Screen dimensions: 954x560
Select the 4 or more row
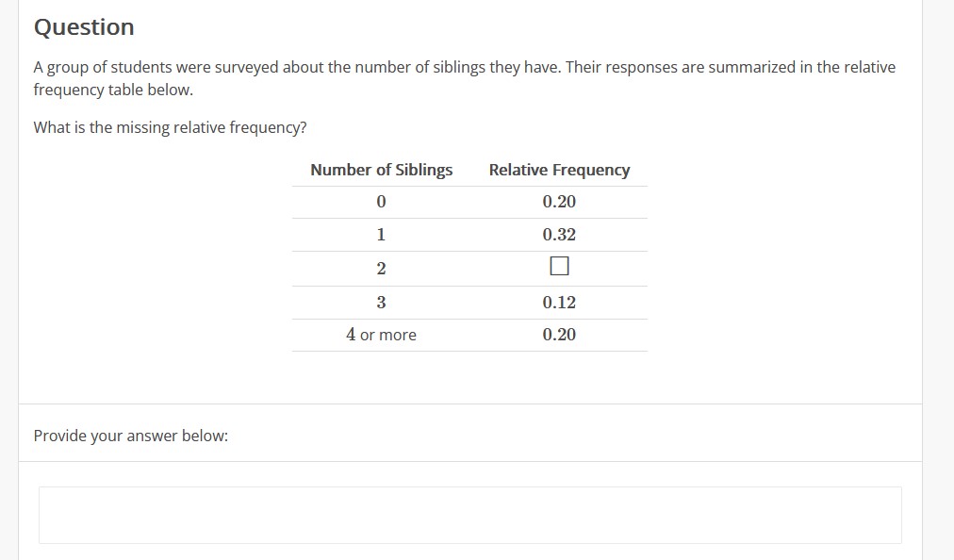pyautogui.click(x=469, y=335)
